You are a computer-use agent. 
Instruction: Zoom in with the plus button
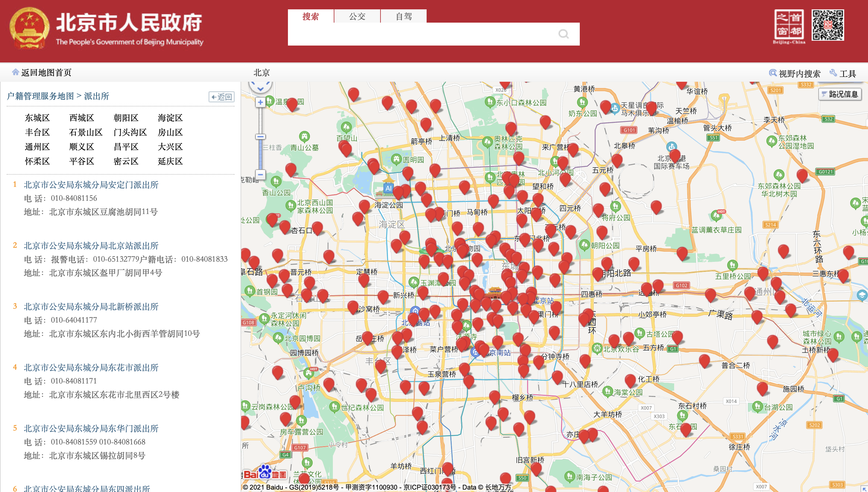(x=260, y=102)
